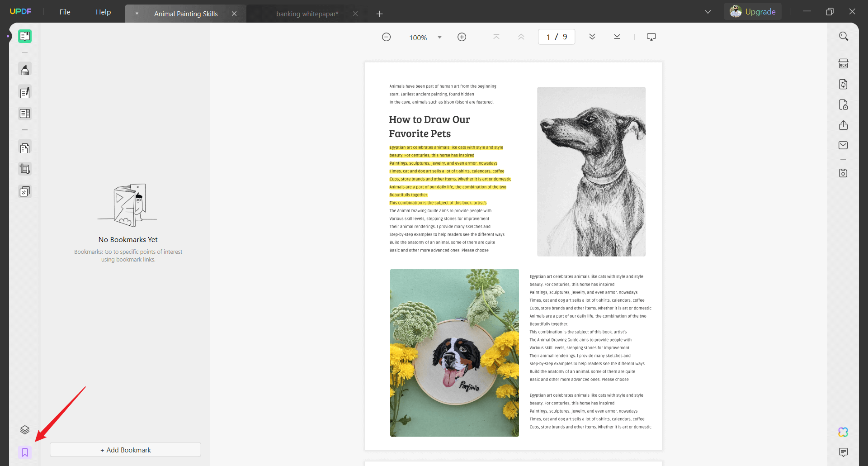Image resolution: width=868 pixels, height=466 pixels.
Task: Click the Upgrade button
Action: click(753, 12)
